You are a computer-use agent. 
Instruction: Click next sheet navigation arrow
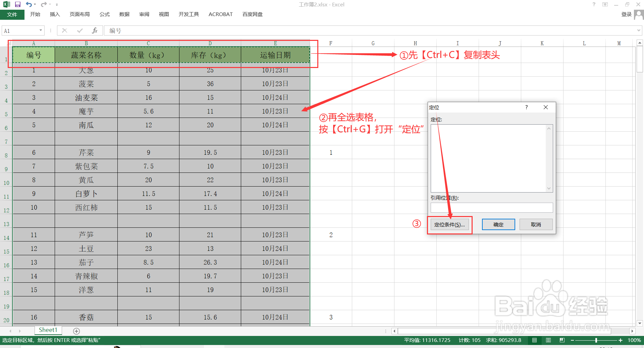(x=20, y=331)
